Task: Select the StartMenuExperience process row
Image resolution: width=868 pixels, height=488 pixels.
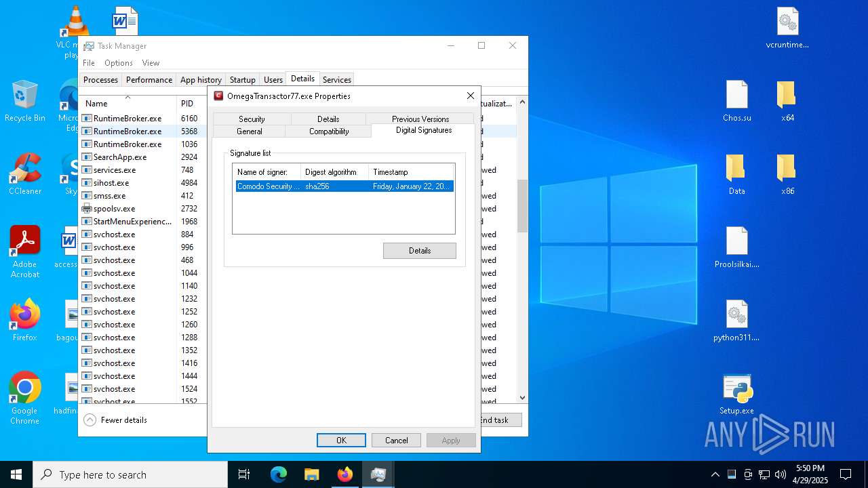Action: pyautogui.click(x=143, y=221)
